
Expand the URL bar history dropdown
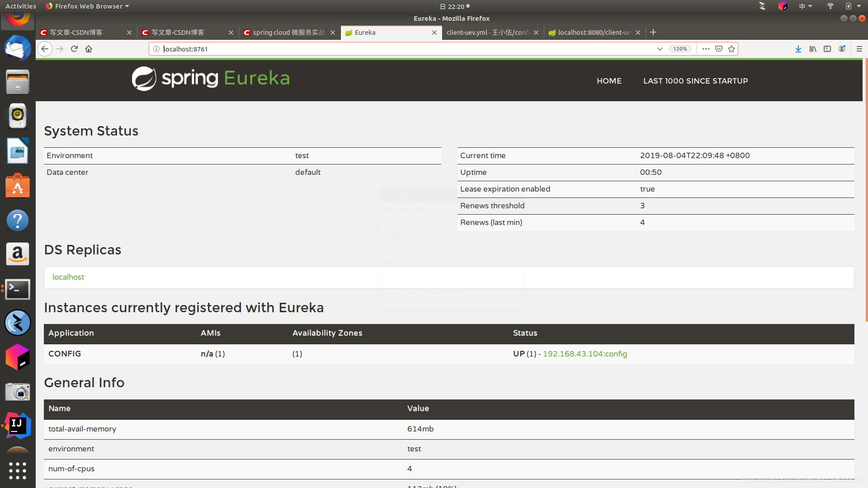[660, 49]
